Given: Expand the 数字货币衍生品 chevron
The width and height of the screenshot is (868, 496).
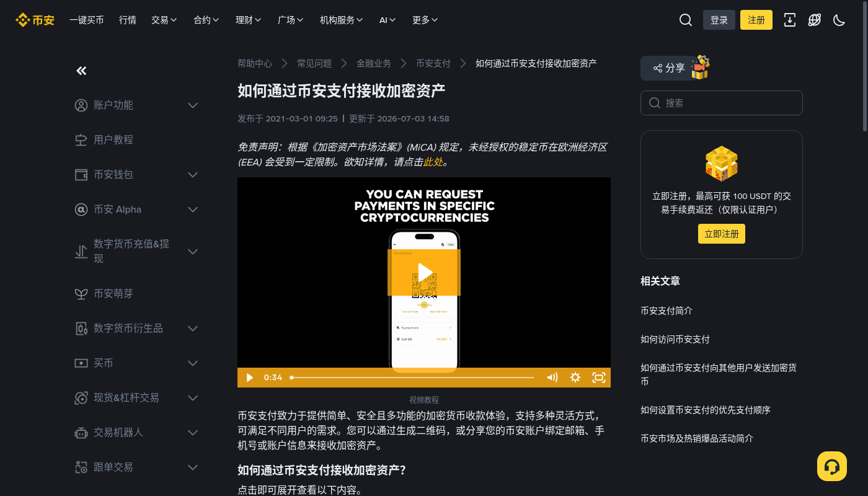Looking at the screenshot, I should coord(193,329).
